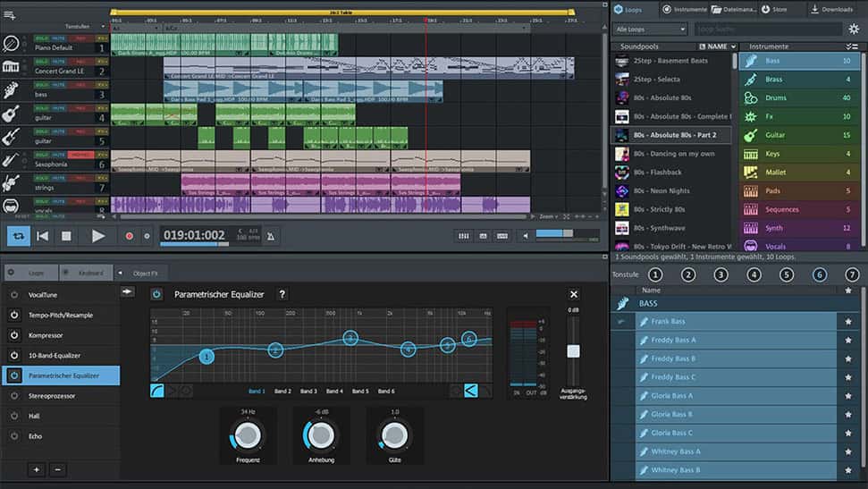Select the Pads instrument category
Screen dimensions: 868x489
[799, 191]
